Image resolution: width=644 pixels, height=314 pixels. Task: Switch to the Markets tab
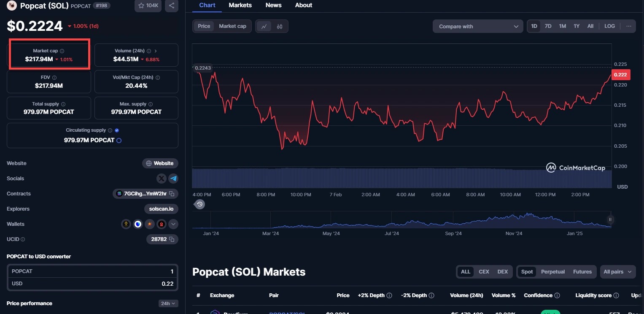click(240, 5)
